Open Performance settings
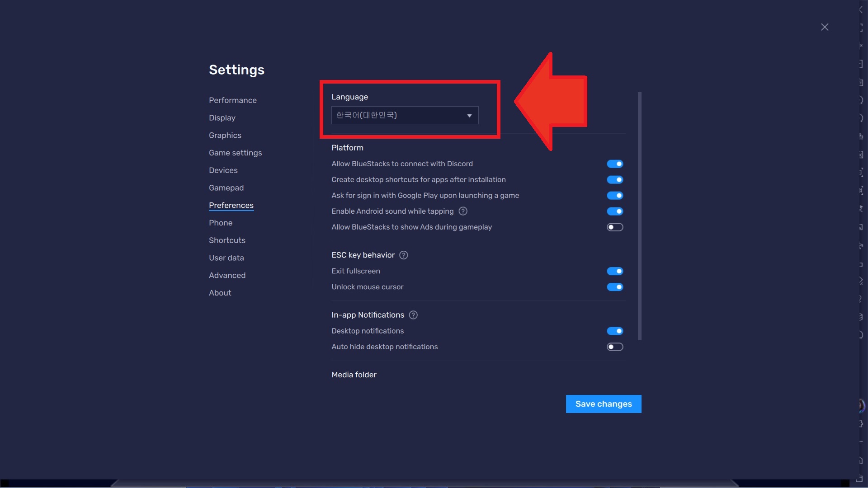 pyautogui.click(x=233, y=100)
